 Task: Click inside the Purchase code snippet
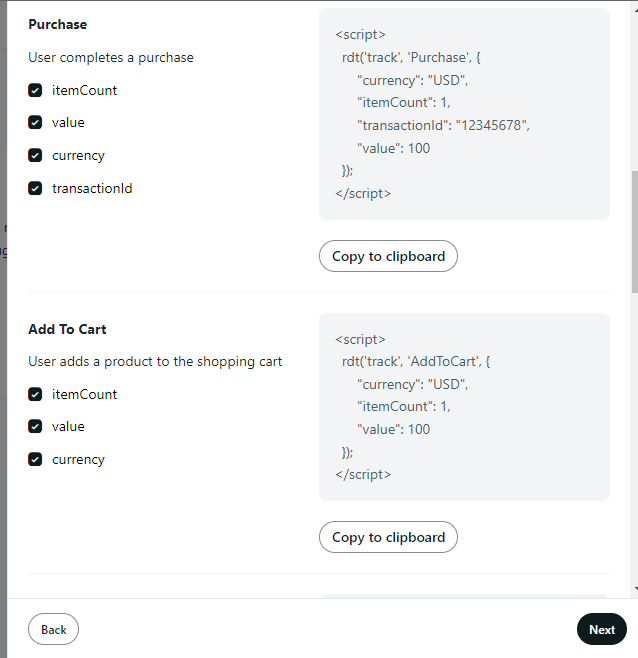click(464, 114)
